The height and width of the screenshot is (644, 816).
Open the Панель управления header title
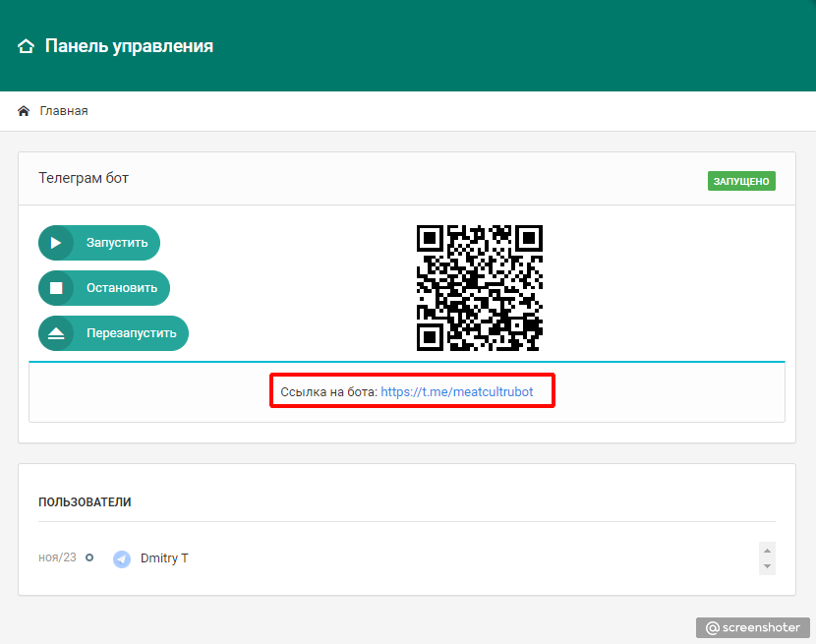click(x=129, y=46)
